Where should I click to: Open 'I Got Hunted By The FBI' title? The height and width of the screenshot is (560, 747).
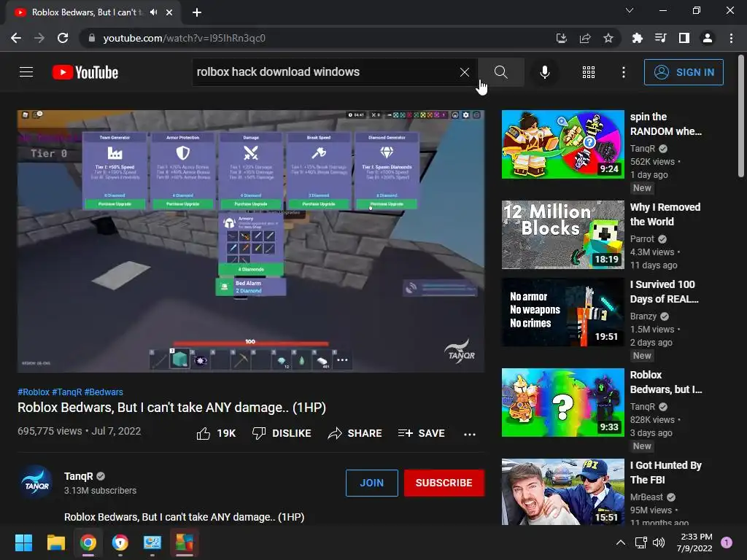click(665, 472)
